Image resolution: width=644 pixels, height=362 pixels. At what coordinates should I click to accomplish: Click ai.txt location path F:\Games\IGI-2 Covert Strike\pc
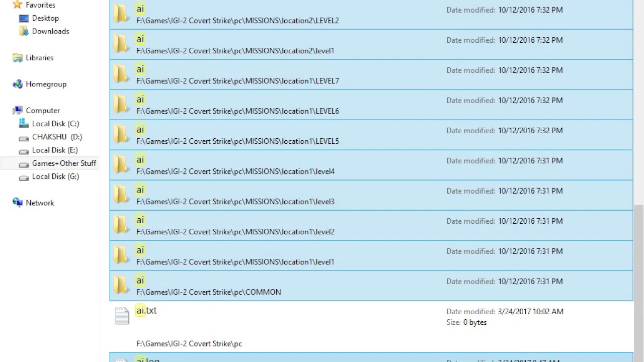(x=189, y=344)
